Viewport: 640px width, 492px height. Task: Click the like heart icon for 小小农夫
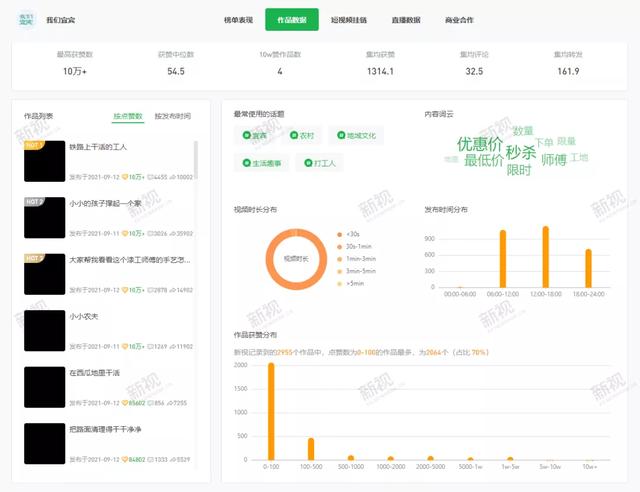(x=124, y=346)
